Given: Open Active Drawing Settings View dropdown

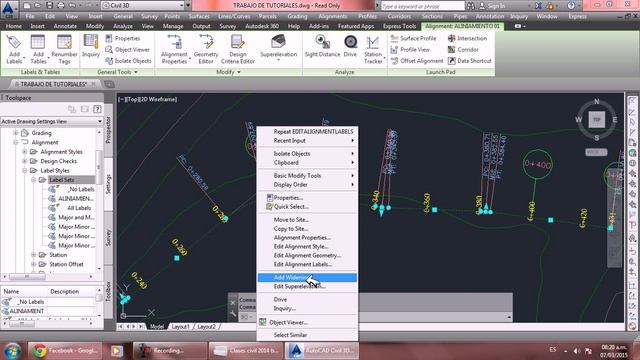Looking at the screenshot, I should coord(51,122).
